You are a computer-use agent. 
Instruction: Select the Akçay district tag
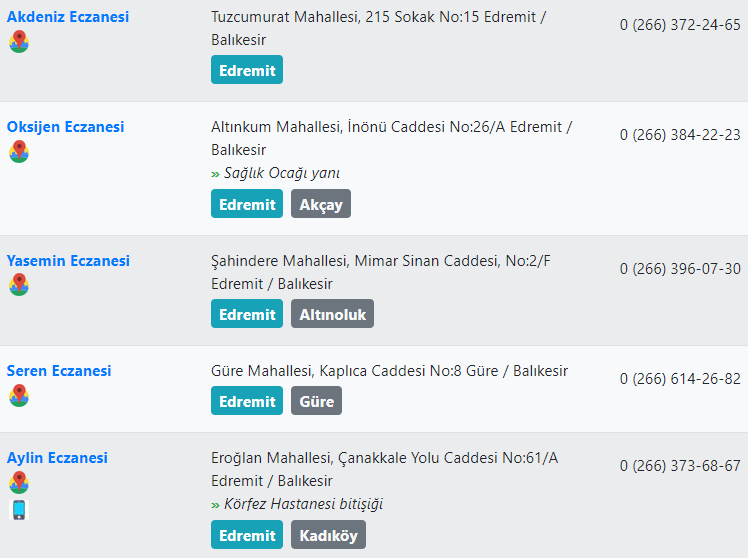pos(321,204)
